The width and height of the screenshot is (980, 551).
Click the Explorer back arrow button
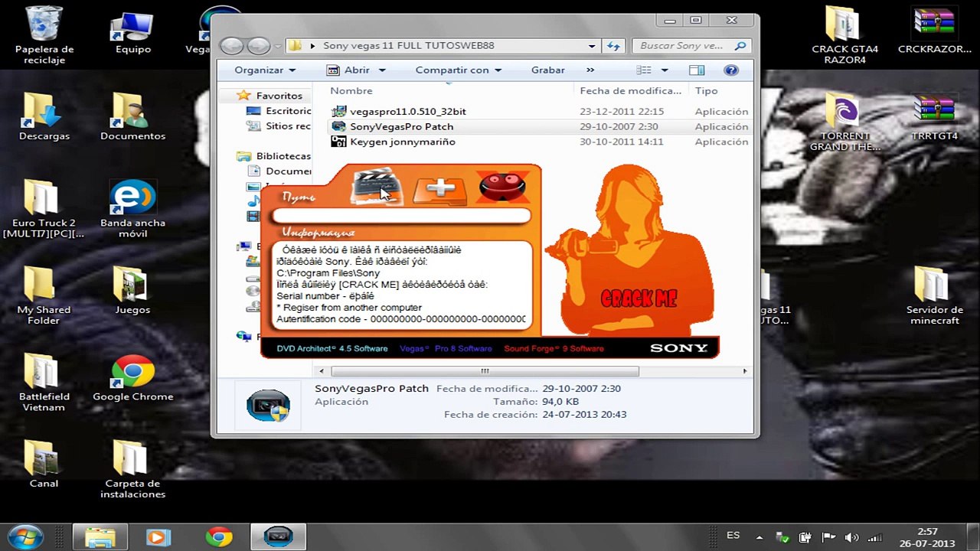tap(232, 46)
